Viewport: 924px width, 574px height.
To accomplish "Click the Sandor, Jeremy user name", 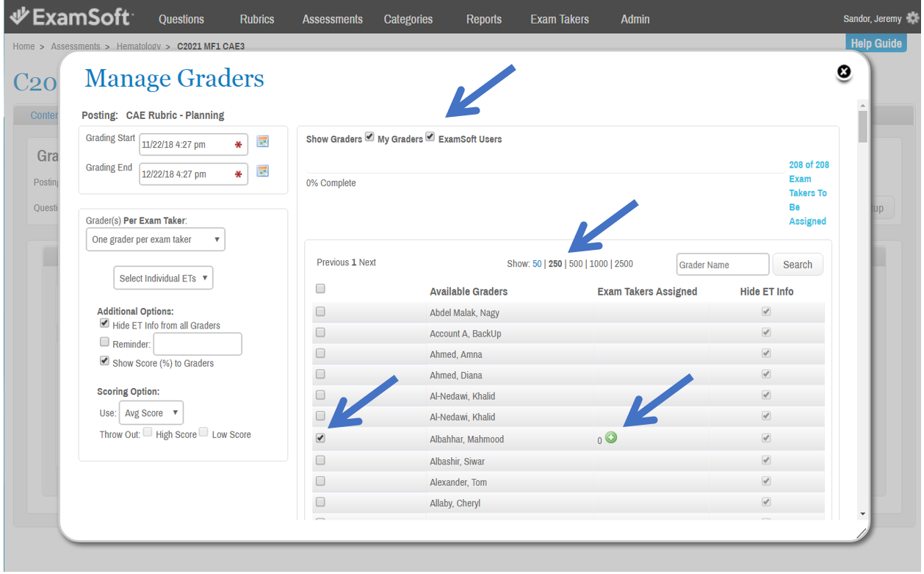I will tap(872, 19).
